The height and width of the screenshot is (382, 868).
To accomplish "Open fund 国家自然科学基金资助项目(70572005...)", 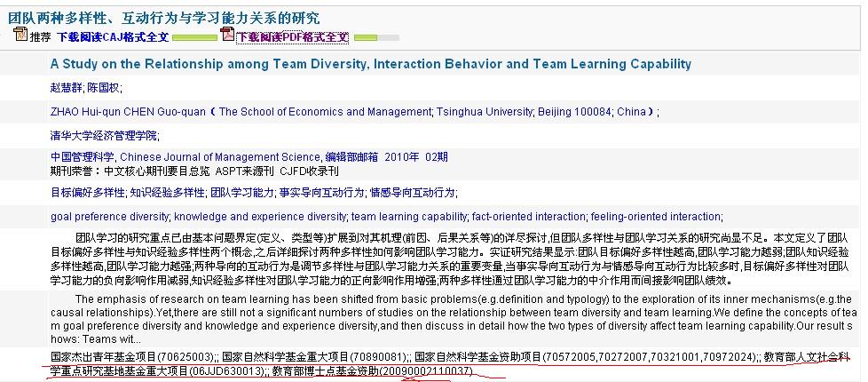I will (x=586, y=356).
